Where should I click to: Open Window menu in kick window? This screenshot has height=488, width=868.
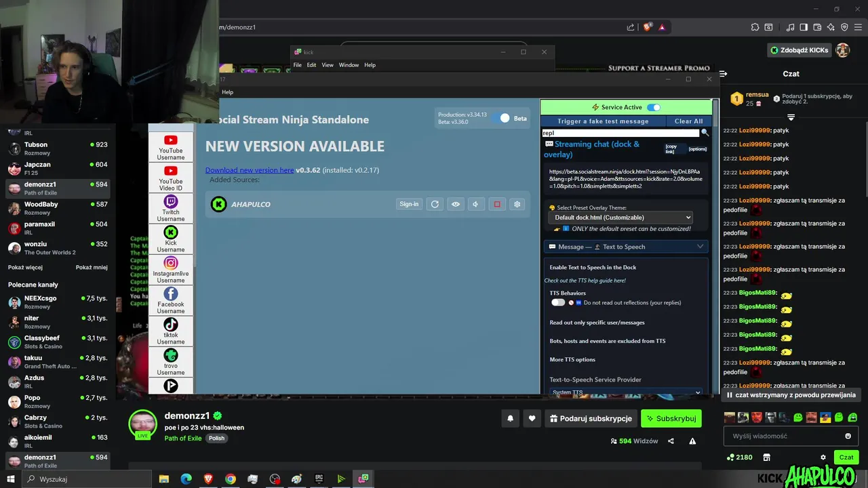(x=349, y=65)
